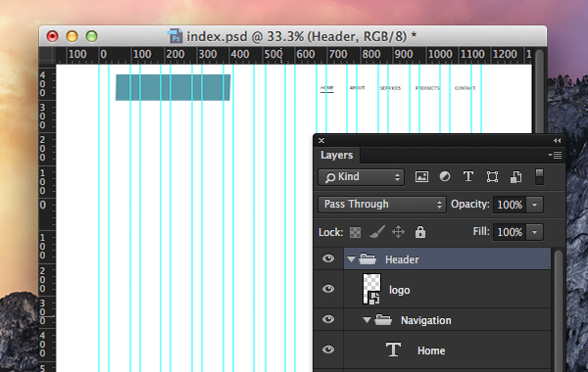Click the lock all padlock icon
Screen dimensions: 588x372
[420, 232]
